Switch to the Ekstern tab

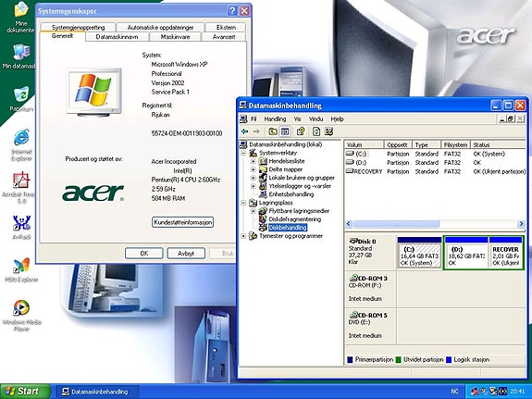226,28
